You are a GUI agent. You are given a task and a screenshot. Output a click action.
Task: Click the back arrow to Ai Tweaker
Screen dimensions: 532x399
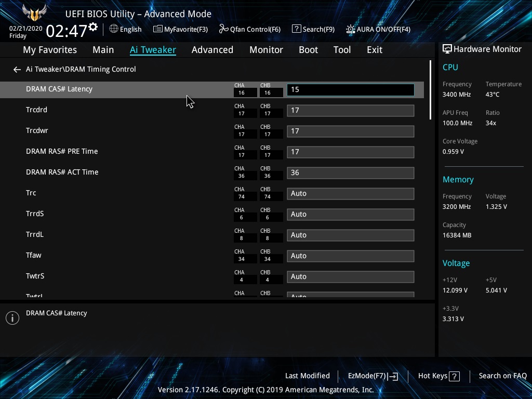(x=17, y=70)
